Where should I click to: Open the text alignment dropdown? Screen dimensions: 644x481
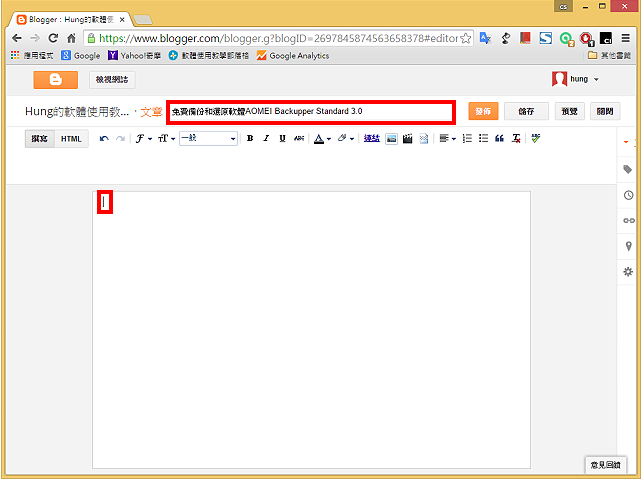tap(448, 139)
